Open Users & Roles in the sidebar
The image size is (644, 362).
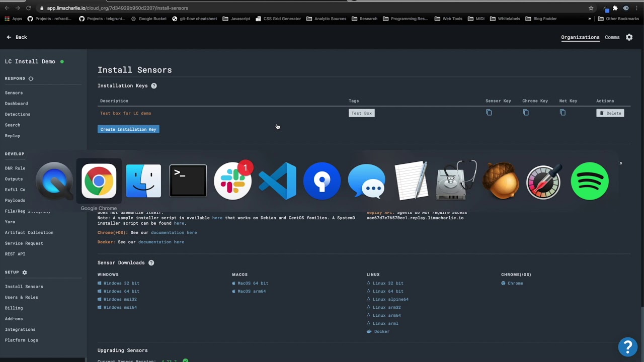pos(22,297)
